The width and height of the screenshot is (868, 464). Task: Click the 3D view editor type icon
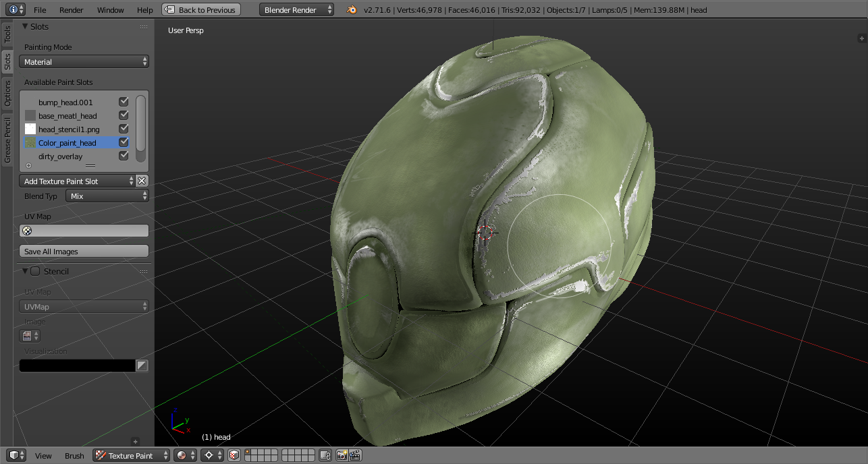point(13,456)
